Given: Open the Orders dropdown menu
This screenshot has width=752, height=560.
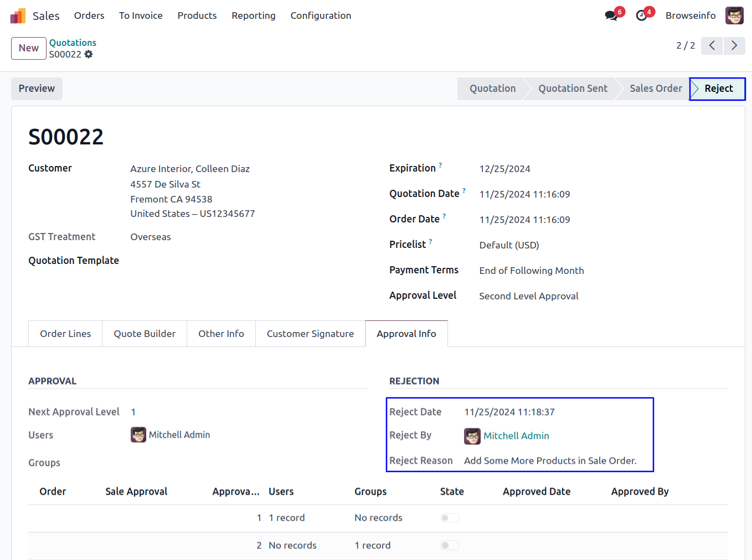Looking at the screenshot, I should (x=89, y=15).
